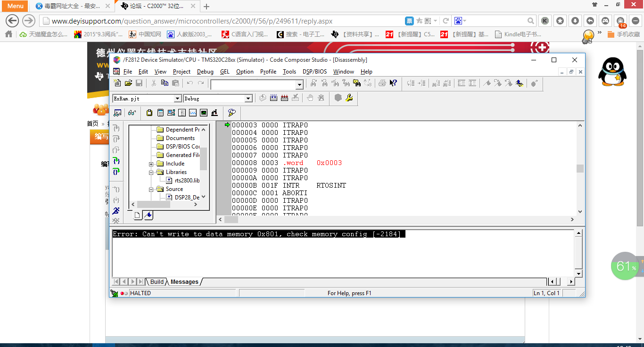Switch to the Build output tab
Screen dimensions: 644x347
pyautogui.click(x=157, y=282)
